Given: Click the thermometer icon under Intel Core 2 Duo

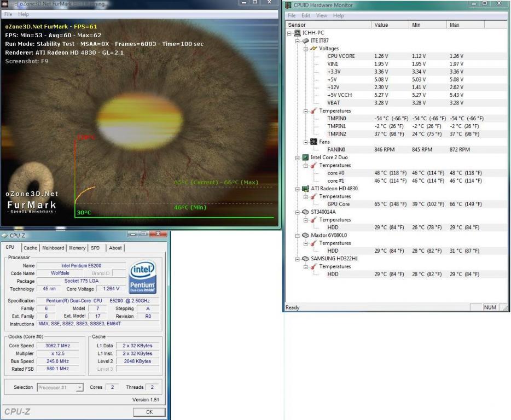Looking at the screenshot, I should (x=313, y=166).
